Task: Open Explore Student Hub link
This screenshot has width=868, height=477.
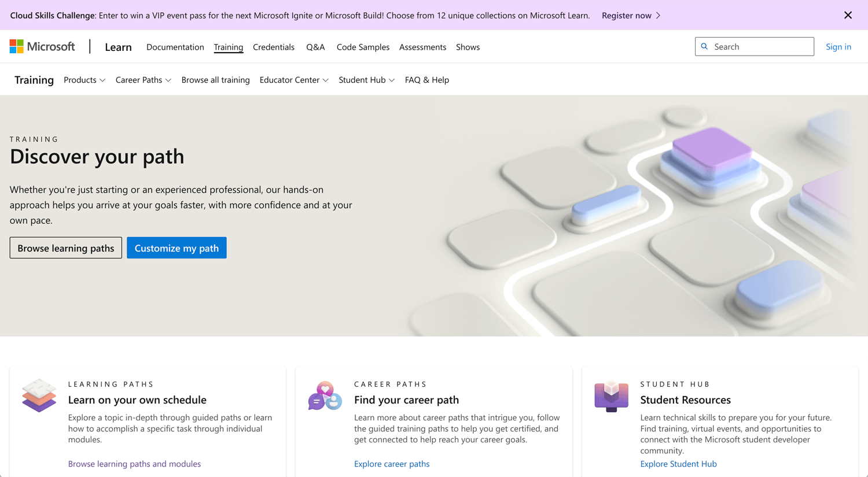Action: pos(678,464)
